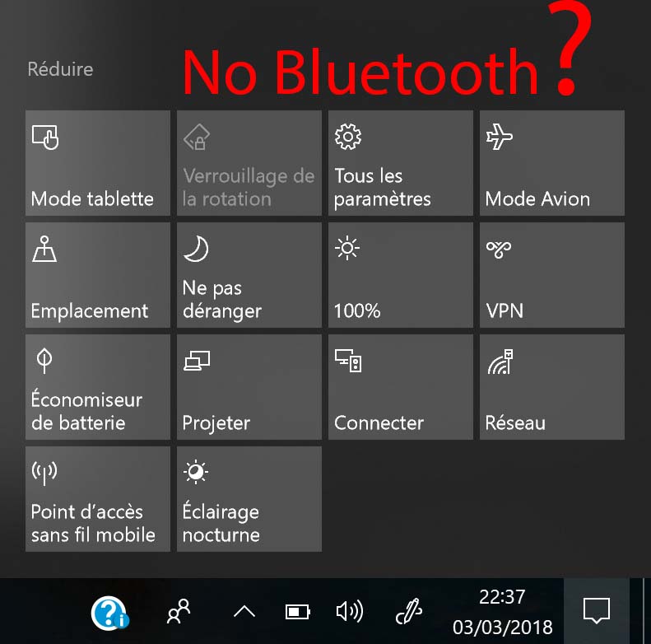This screenshot has width=651, height=644.
Task: Open the People taskbar icon
Action: coord(179,611)
